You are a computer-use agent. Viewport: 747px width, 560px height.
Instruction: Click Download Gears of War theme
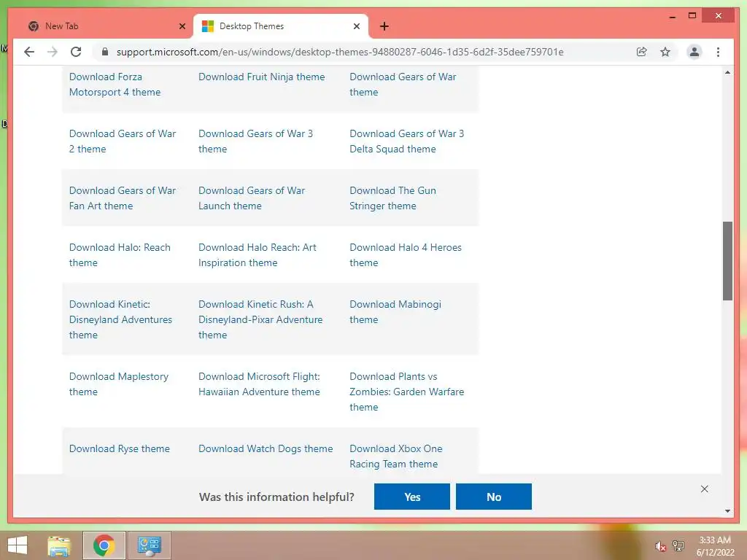403,85
